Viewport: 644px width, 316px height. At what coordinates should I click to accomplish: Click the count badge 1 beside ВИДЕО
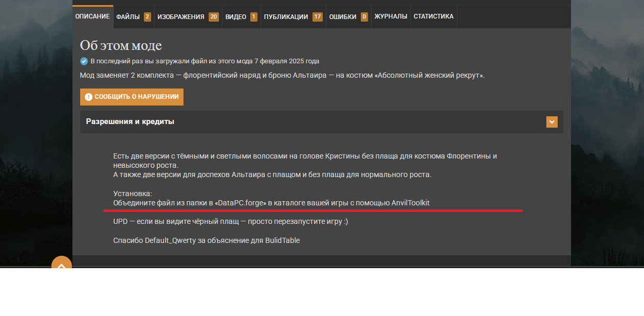coord(254,17)
